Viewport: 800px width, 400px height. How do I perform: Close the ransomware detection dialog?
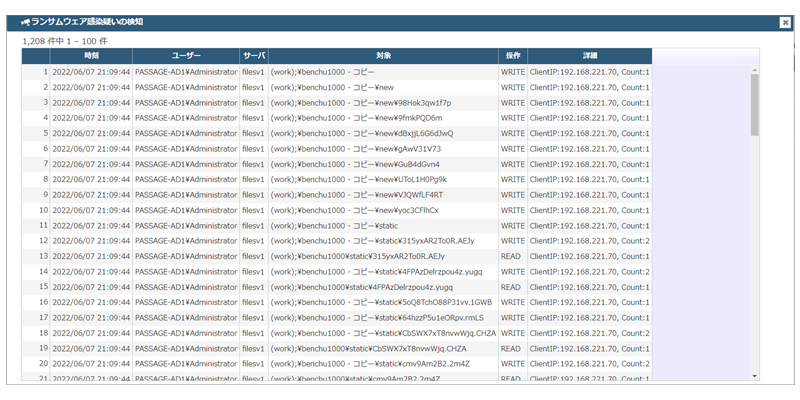(x=785, y=22)
